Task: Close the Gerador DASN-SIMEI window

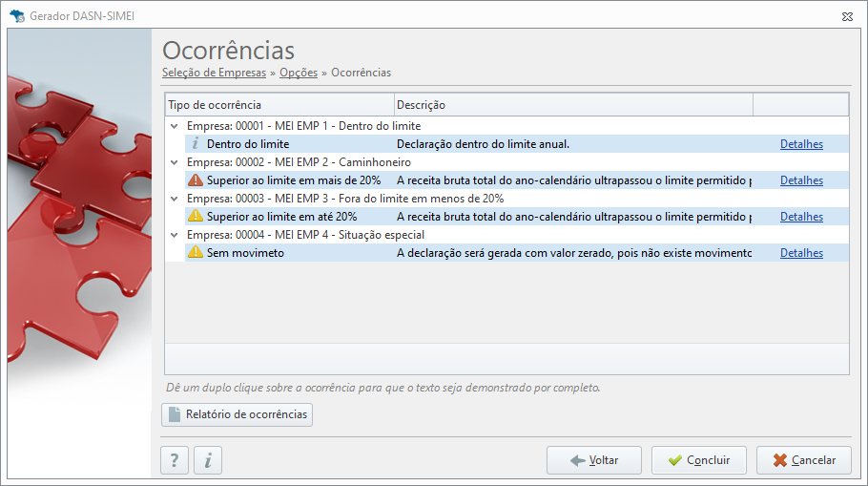Action: click(x=847, y=16)
